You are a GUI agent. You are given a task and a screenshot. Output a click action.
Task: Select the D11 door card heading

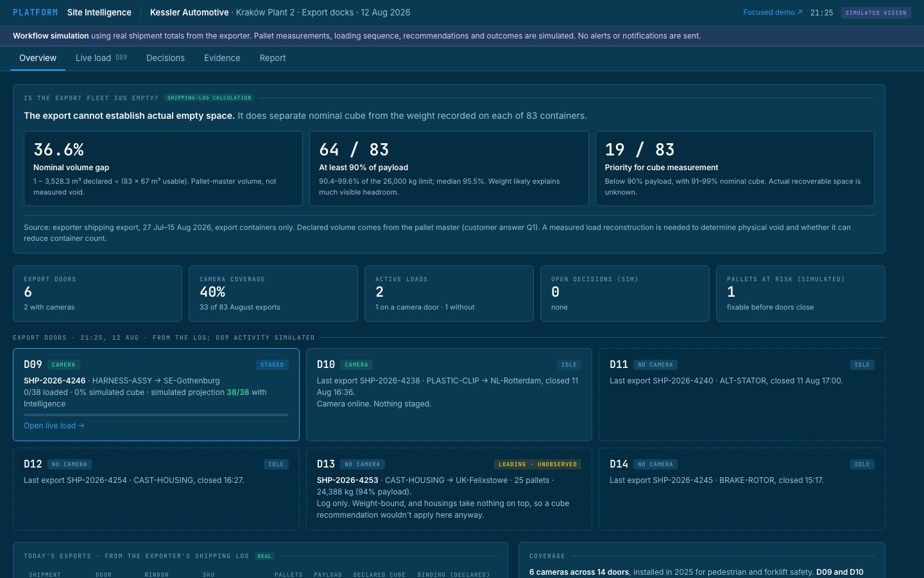tap(619, 364)
